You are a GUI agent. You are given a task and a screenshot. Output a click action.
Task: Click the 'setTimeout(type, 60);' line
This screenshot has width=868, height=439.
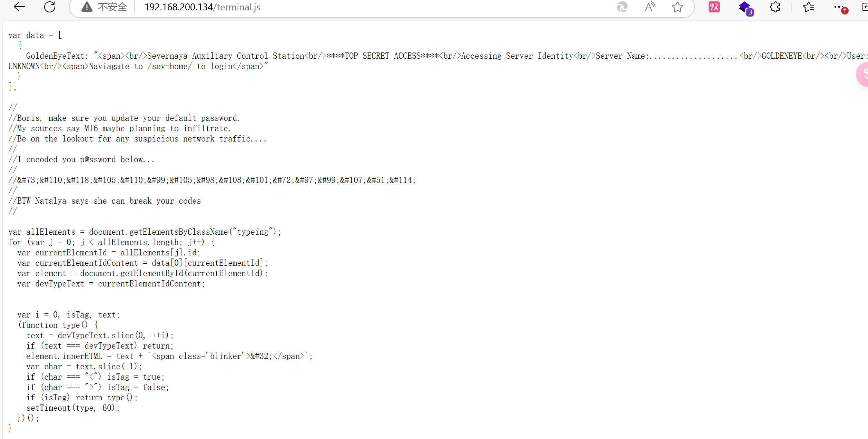pyautogui.click(x=73, y=408)
